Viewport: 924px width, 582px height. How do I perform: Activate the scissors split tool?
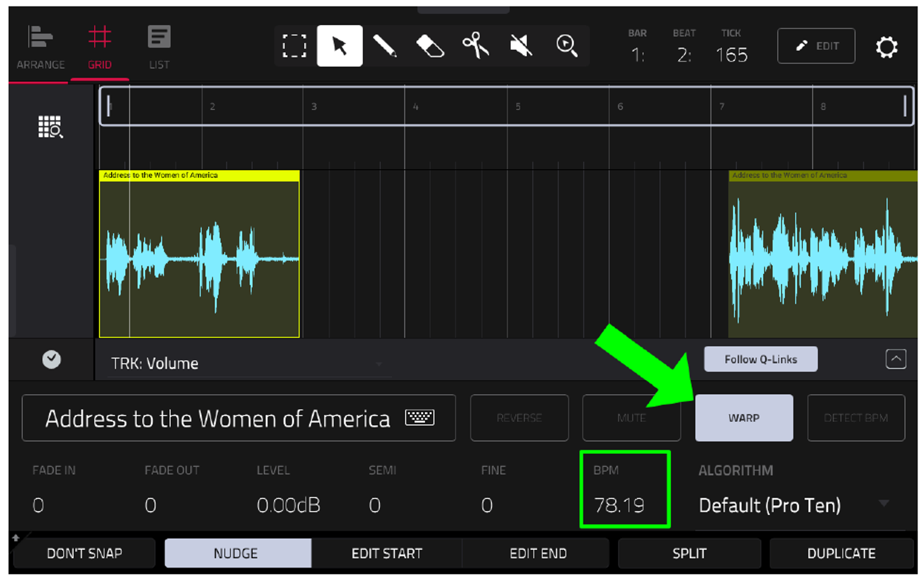tap(475, 46)
